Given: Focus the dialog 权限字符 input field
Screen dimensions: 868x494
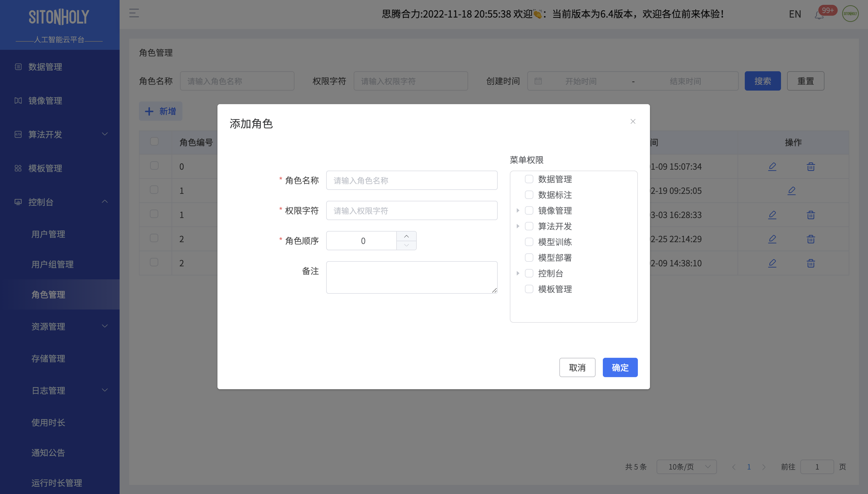Looking at the screenshot, I should pos(412,211).
